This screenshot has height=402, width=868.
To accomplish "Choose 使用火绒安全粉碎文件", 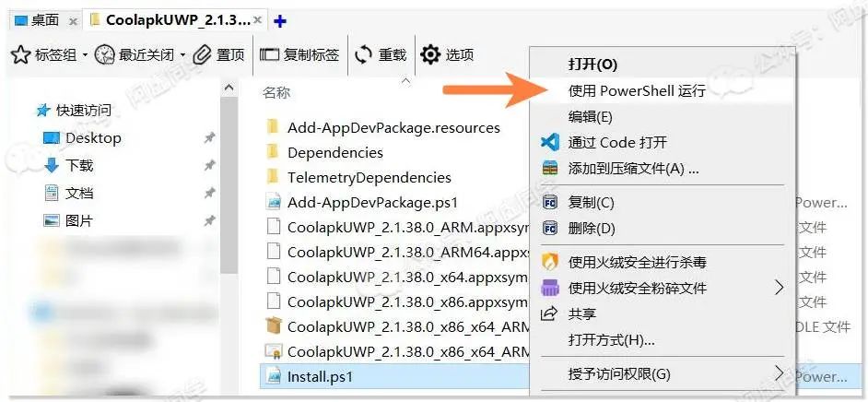I will (637, 288).
